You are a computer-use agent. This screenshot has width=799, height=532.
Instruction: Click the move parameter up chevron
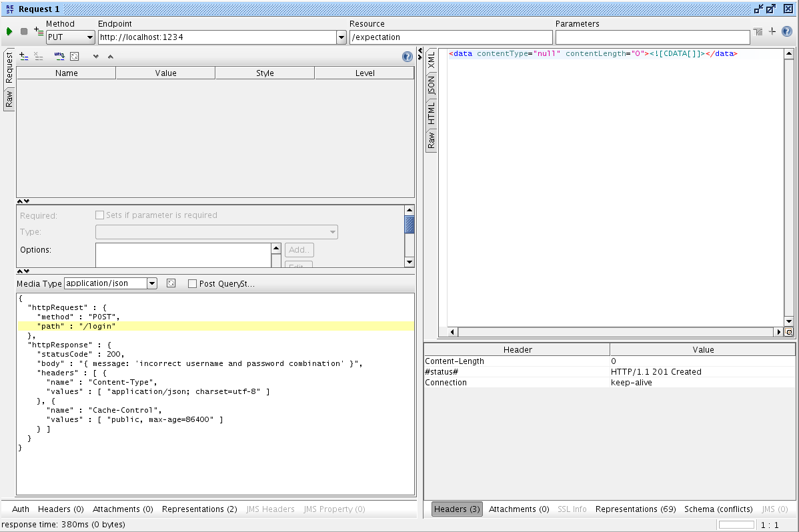(110, 57)
